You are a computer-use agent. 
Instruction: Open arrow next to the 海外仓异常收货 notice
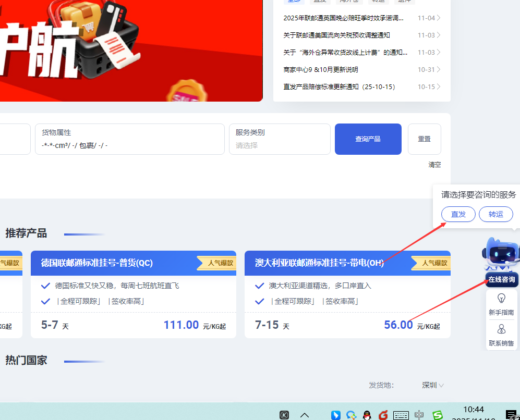pyautogui.click(x=439, y=52)
